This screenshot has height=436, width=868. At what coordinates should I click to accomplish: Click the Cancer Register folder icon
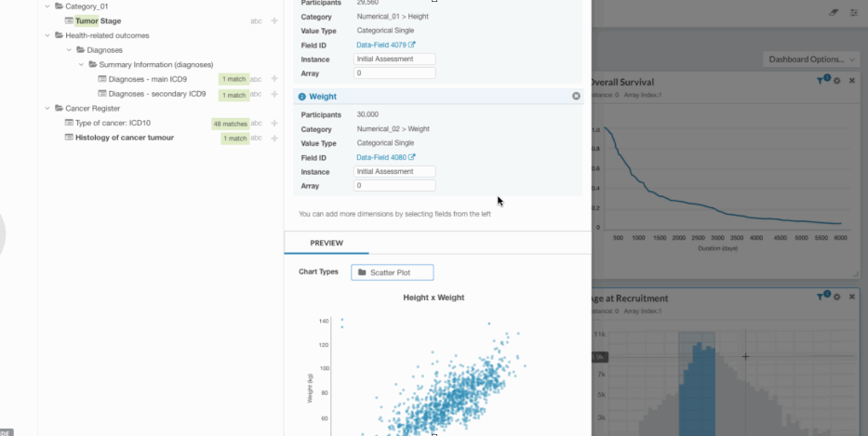tap(59, 109)
